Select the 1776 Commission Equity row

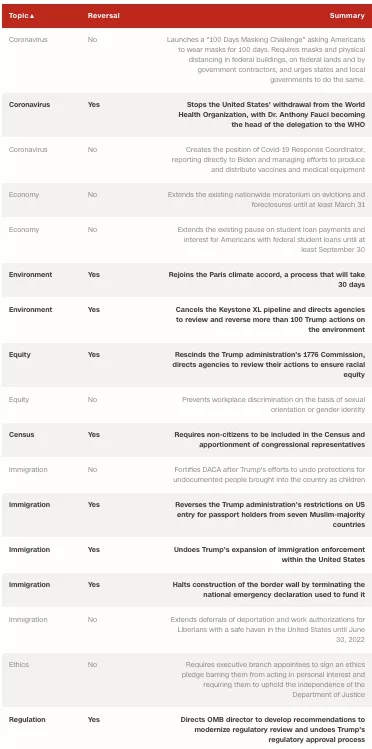186,365
